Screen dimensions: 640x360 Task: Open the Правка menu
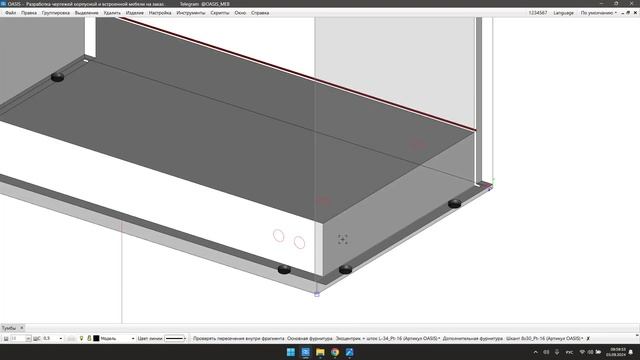(x=29, y=13)
